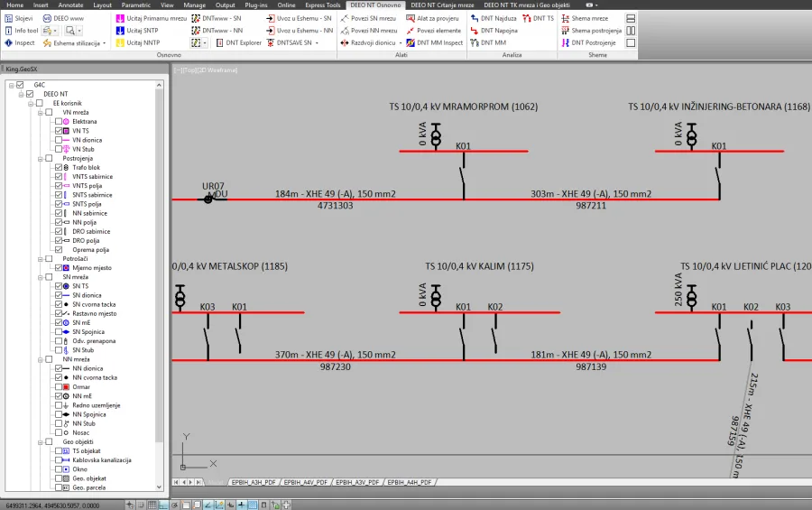This screenshot has height=510, width=812.
Task: Open Shema postrojenja from Sheme group
Action: tap(595, 31)
